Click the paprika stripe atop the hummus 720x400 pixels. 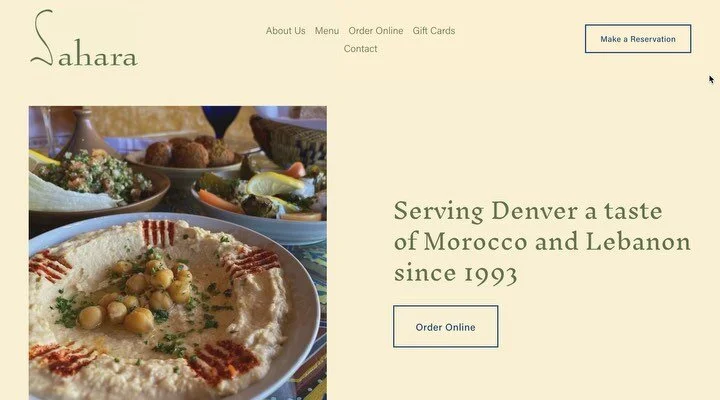coord(159,233)
